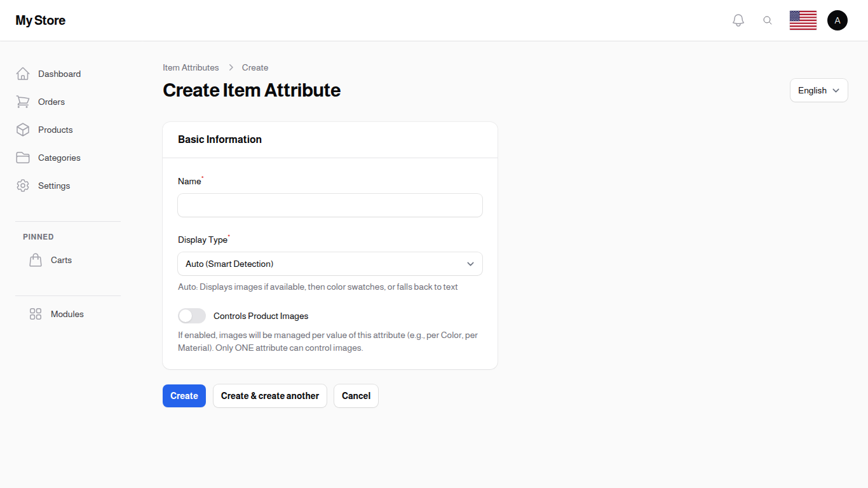Select the Create breadcrumb item
Image resolution: width=868 pixels, height=488 pixels.
pyautogui.click(x=255, y=67)
